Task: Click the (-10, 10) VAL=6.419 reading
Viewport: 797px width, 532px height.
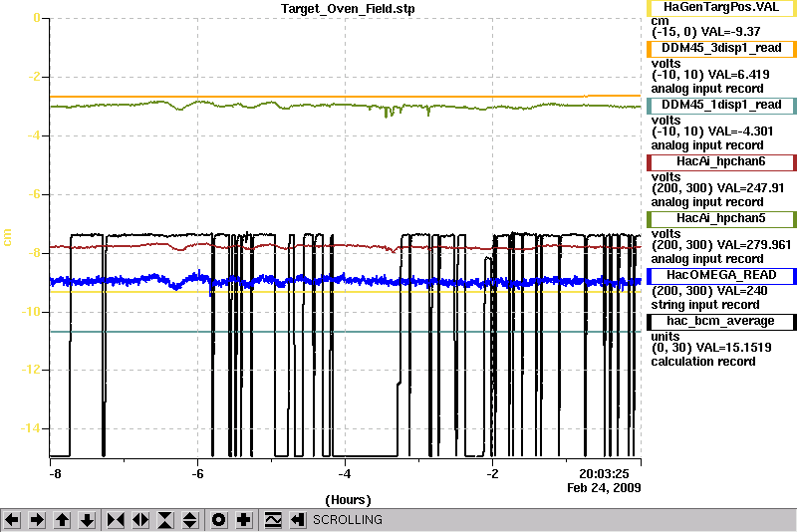Action: click(710, 75)
